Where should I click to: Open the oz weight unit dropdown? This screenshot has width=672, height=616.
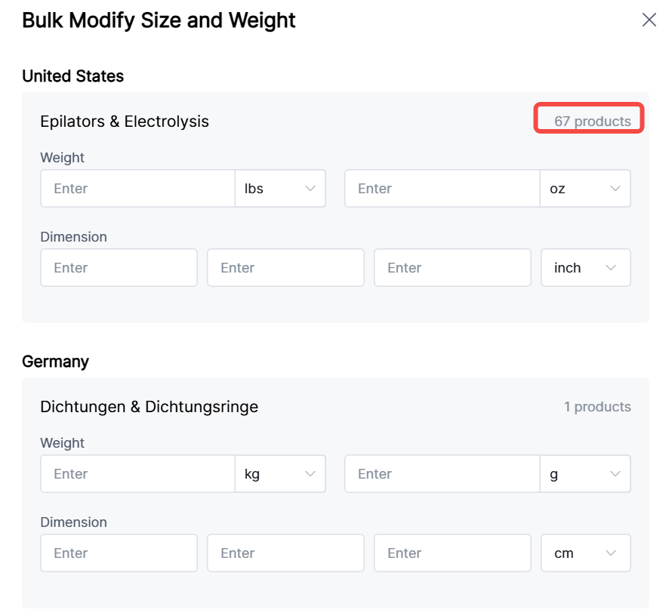point(585,189)
